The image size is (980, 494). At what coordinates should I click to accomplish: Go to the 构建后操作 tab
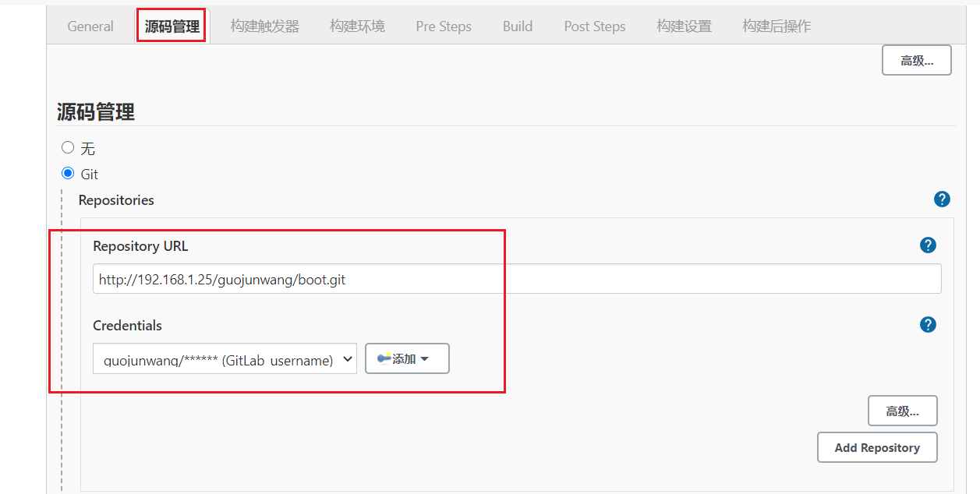coord(777,26)
